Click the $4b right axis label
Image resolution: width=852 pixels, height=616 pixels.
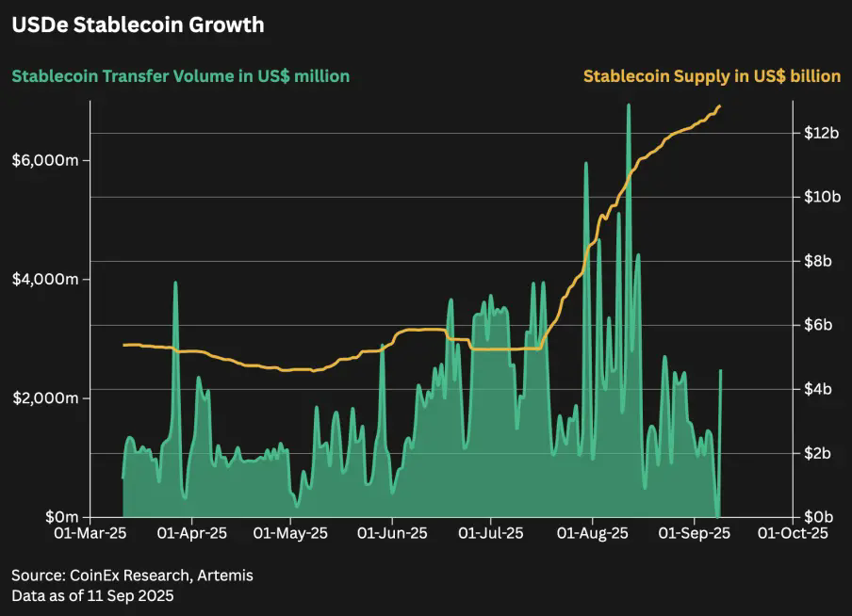pyautogui.click(x=818, y=389)
